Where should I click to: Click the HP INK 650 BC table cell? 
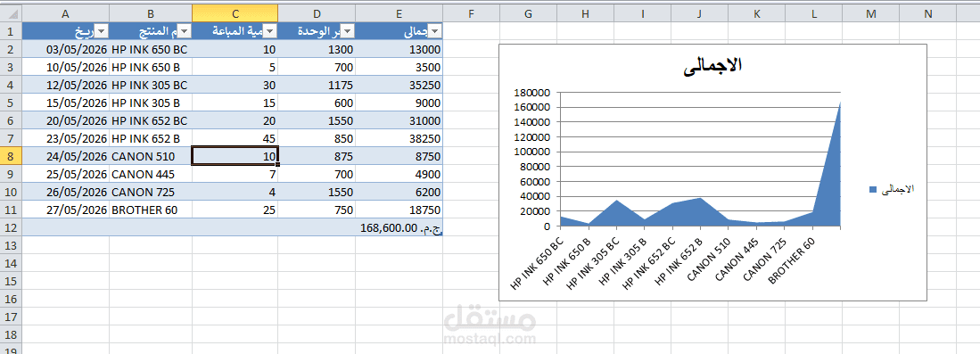click(151, 49)
